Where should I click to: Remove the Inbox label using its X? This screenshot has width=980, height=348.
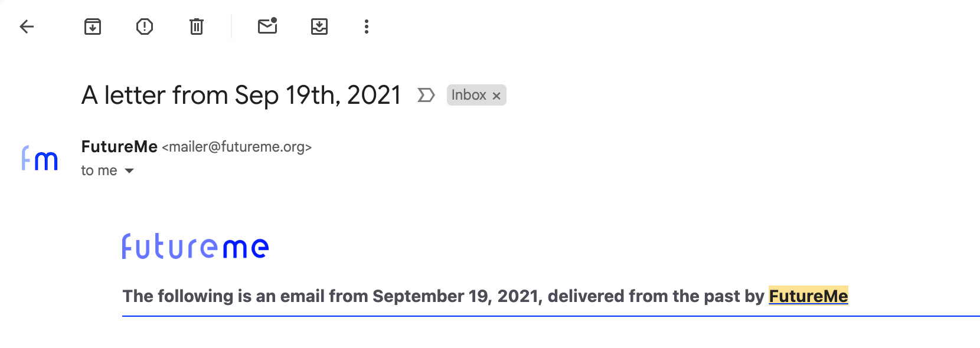tap(496, 96)
